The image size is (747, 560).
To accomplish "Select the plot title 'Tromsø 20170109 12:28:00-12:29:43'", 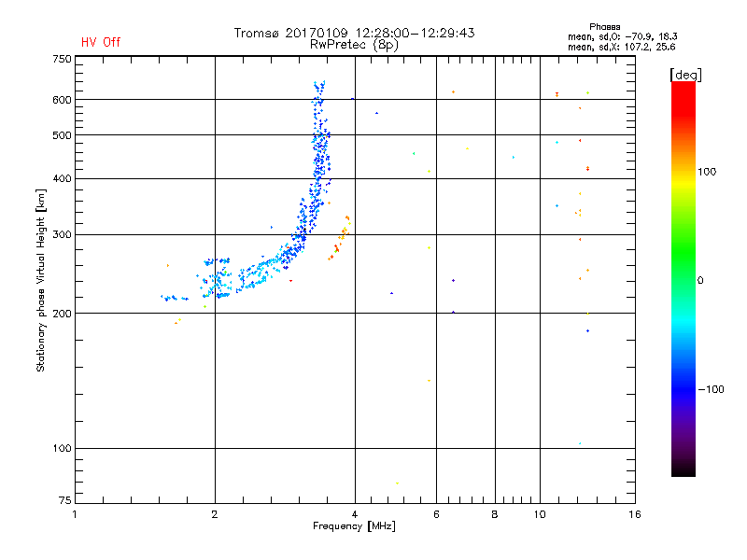I will tap(354, 33).
